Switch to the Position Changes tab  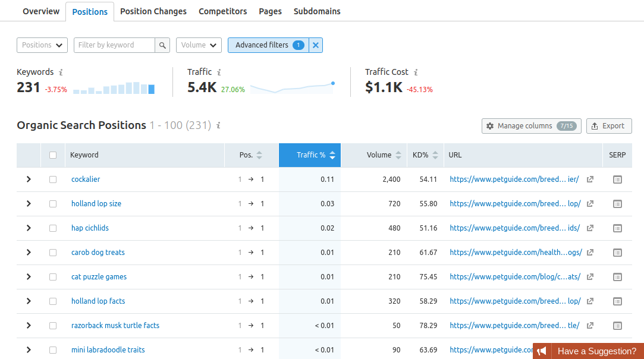[x=153, y=11]
